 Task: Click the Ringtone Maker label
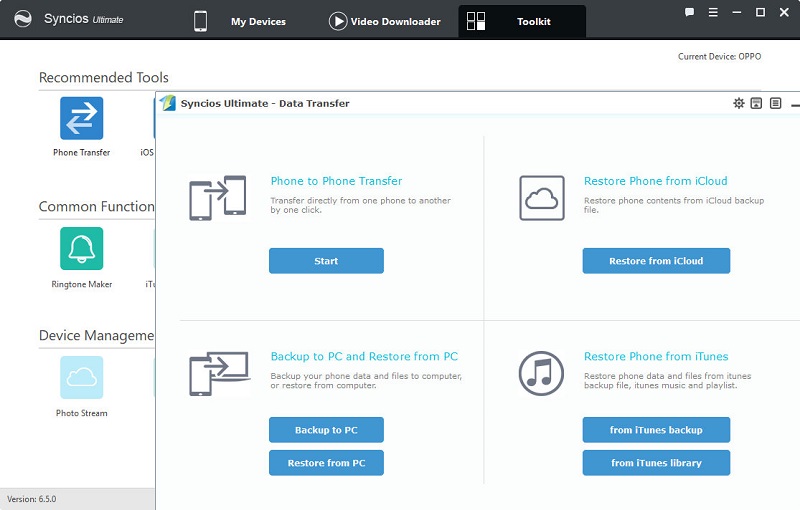click(82, 284)
